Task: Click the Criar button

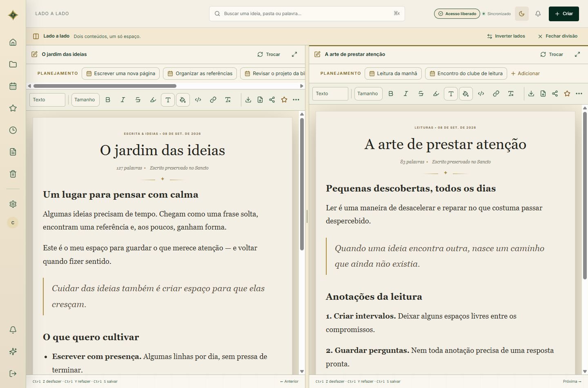Action: [564, 13]
